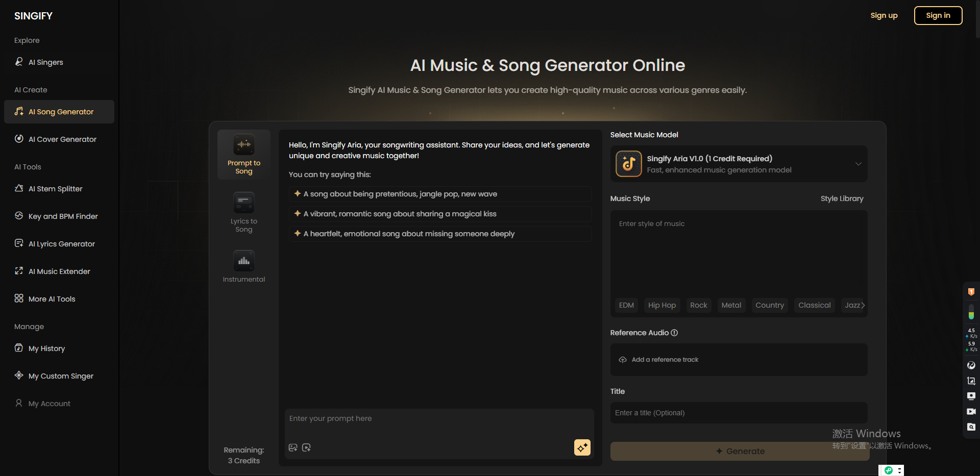Launch the AI Stem Splitter tool
Viewport: 980px width, 476px height.
pos(55,188)
